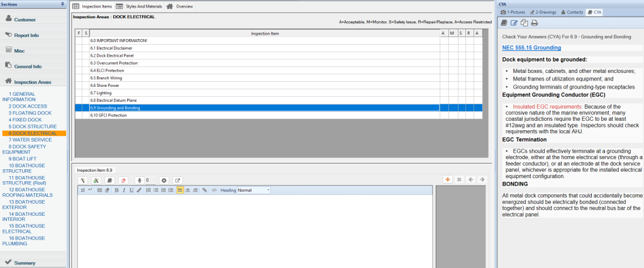Viewport: 644px width, 268px height.
Task: Click the orange plus add icon
Action: tap(448, 180)
